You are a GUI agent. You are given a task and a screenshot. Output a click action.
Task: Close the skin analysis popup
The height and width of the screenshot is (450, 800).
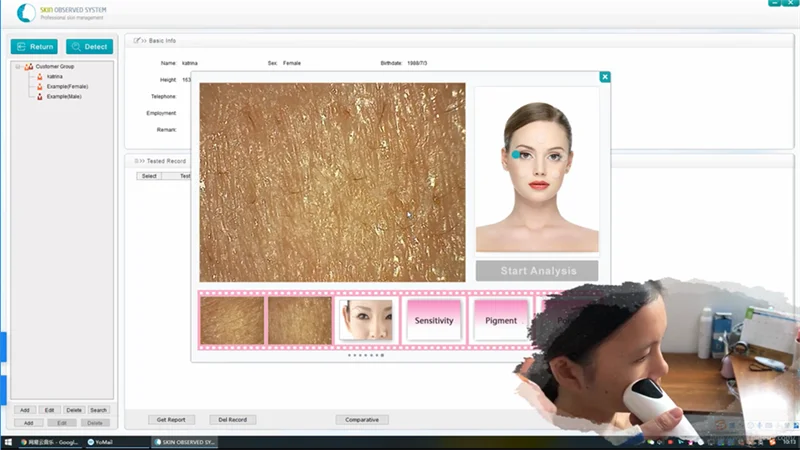coord(604,77)
